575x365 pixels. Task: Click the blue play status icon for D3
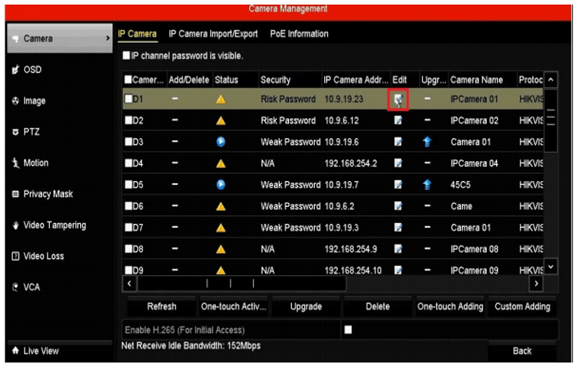[x=221, y=142]
